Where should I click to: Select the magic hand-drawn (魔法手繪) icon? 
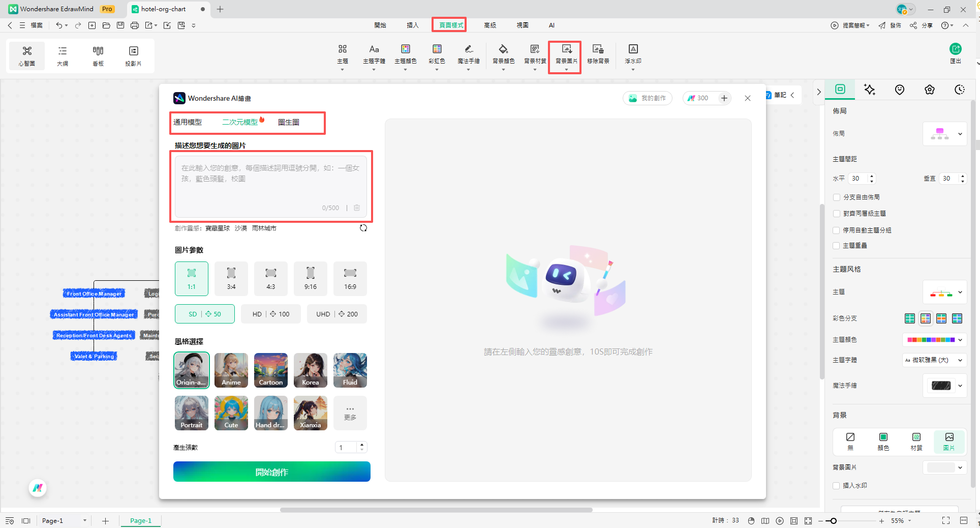click(x=468, y=49)
